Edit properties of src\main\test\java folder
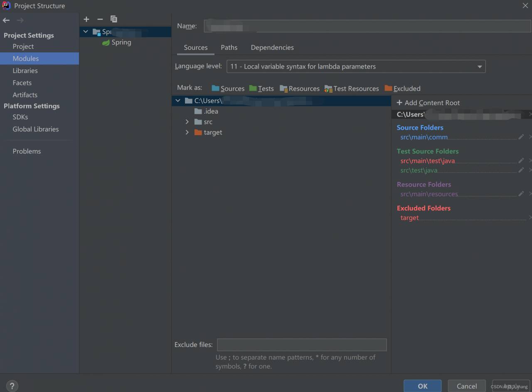The image size is (532, 392). click(x=521, y=160)
